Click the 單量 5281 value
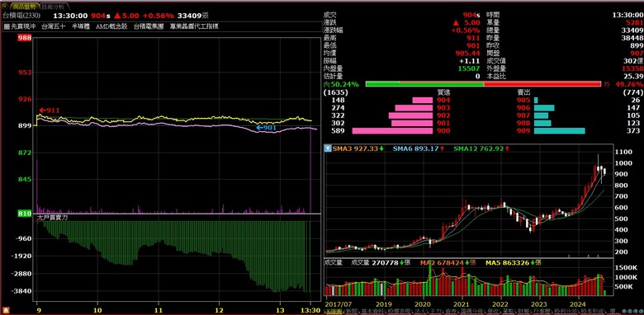 pos(635,22)
